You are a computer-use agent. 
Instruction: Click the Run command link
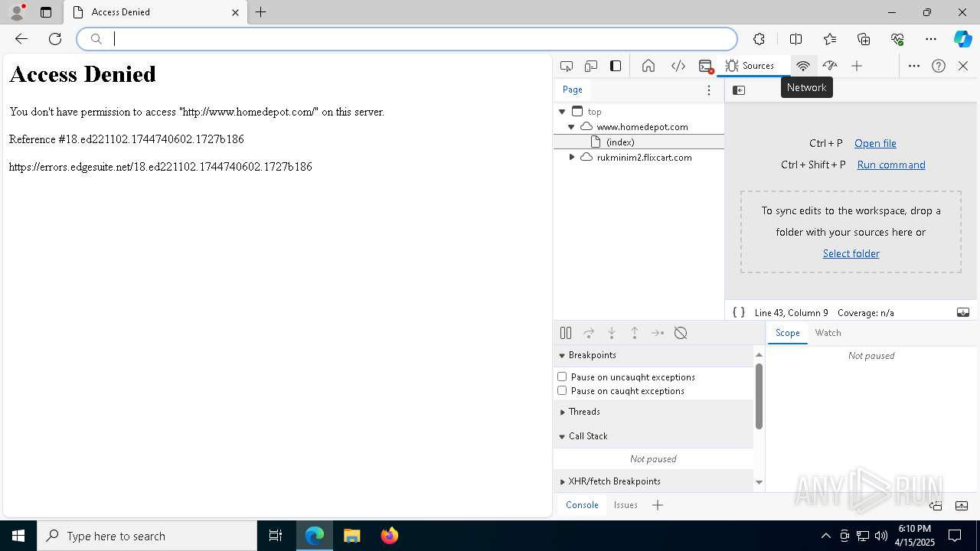(x=891, y=165)
